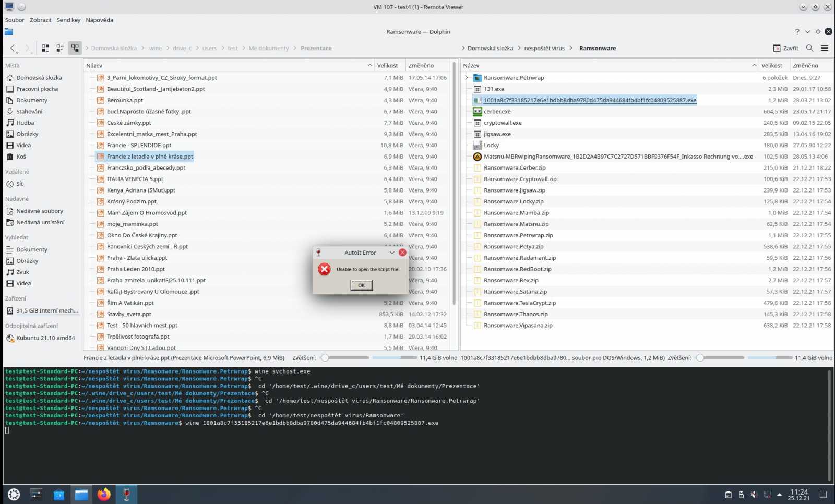Screen dimensions: 835x504
Task: Click terminal scrollbar
Action: (829, 425)
